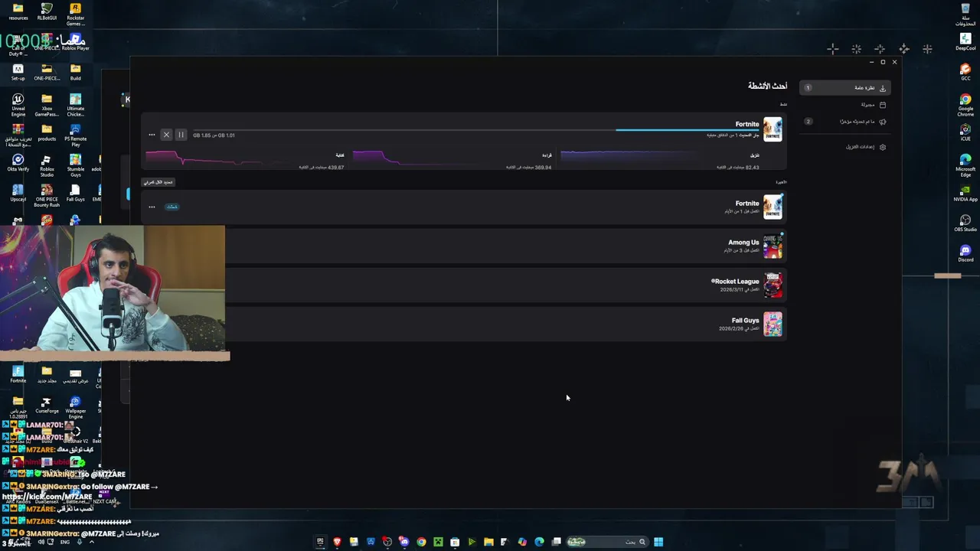Open Task View on taskbar

556,542
